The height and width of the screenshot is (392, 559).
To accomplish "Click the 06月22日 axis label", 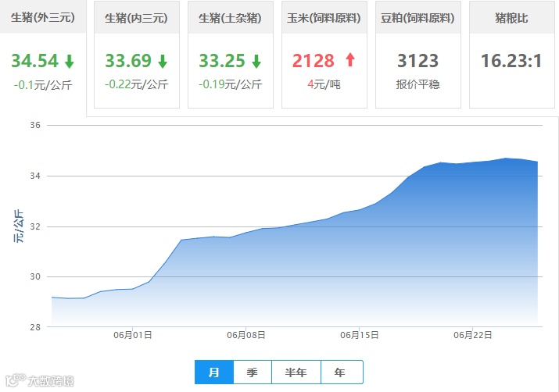I will click(x=473, y=335).
